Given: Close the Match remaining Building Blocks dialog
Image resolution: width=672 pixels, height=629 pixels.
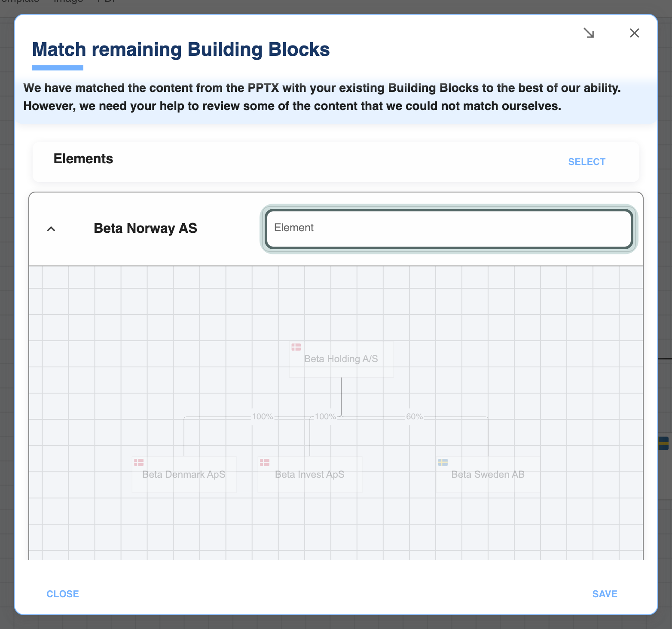Looking at the screenshot, I should 634,33.
